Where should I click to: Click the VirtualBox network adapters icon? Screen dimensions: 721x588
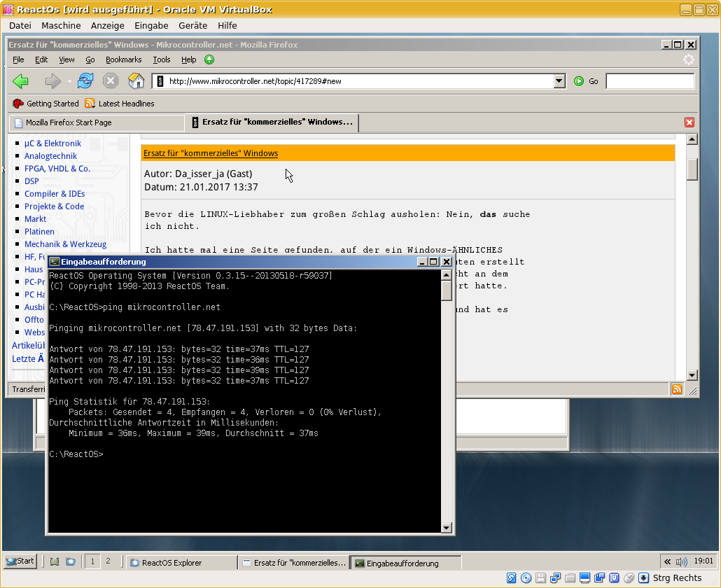(556, 578)
